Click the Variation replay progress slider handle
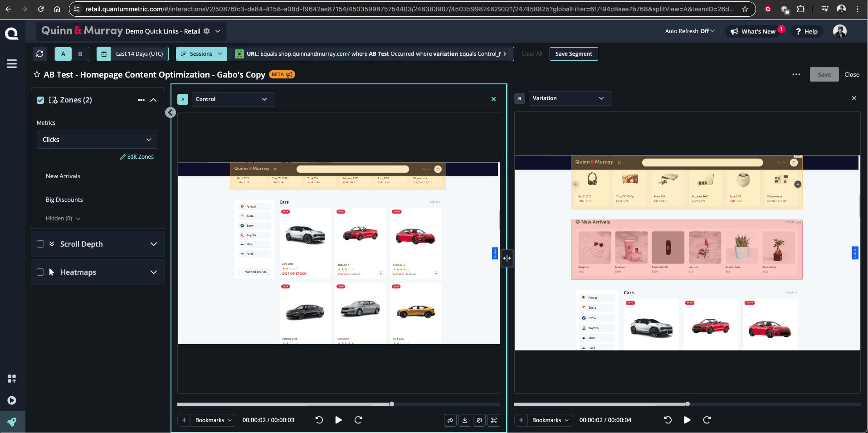The image size is (868, 433). pos(688,404)
